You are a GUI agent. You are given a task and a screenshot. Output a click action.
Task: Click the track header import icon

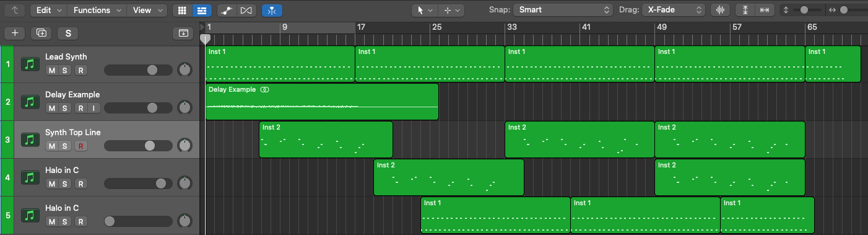[183, 33]
